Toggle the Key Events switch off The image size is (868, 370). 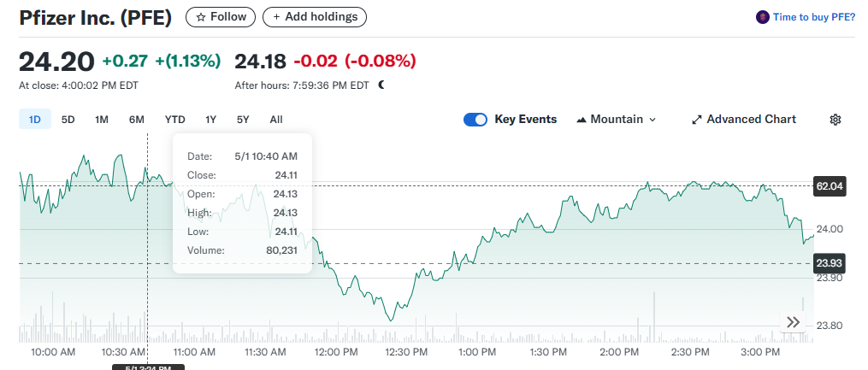[475, 120]
